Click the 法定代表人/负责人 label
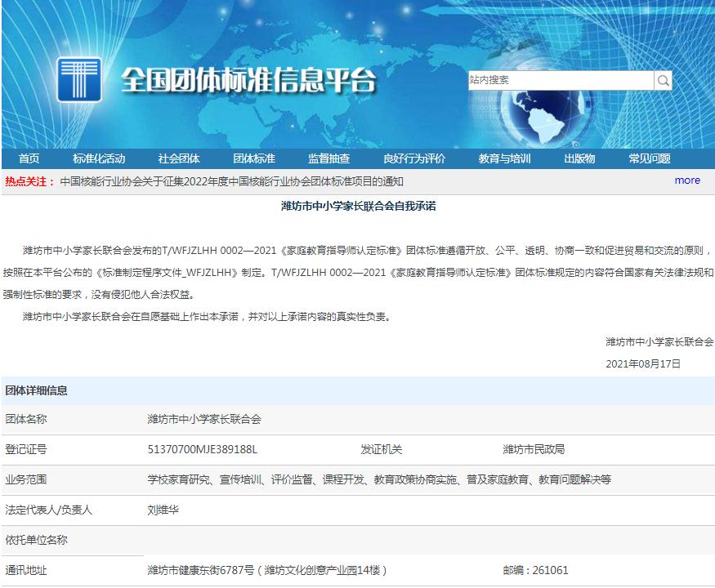Viewport: 715px width, 588px height. 49,510
